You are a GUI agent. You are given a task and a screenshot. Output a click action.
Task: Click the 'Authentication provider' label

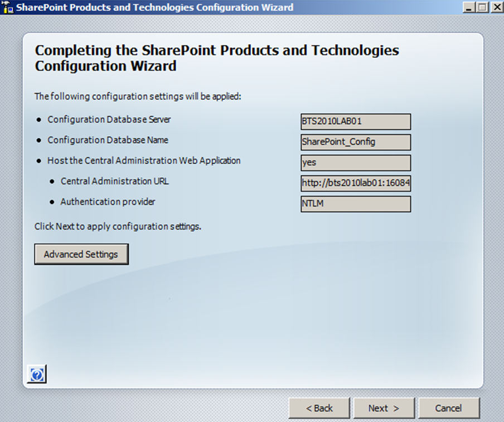point(108,202)
